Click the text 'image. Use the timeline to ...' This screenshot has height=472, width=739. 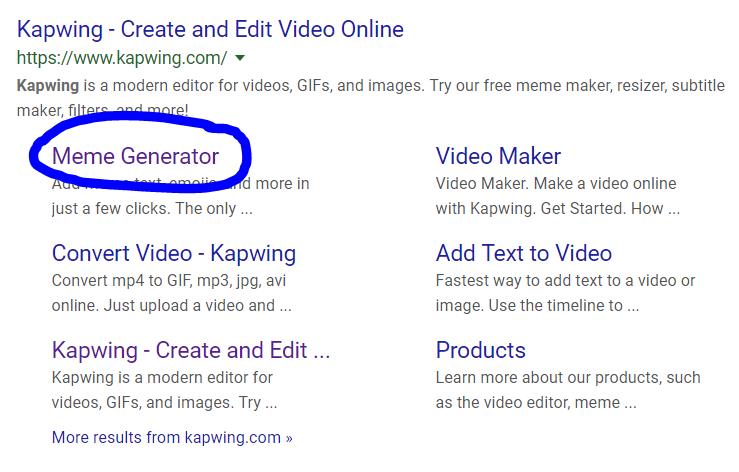point(537,306)
